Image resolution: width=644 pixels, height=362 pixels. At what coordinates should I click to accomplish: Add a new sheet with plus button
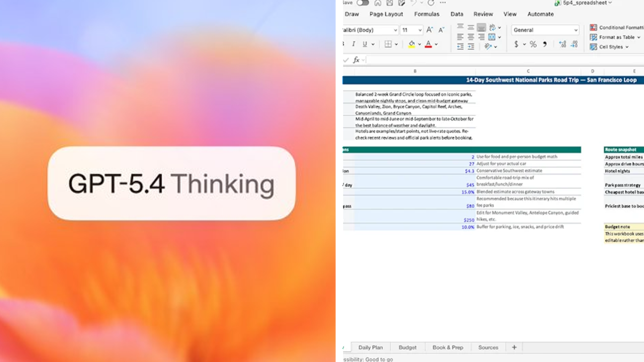pyautogui.click(x=514, y=347)
